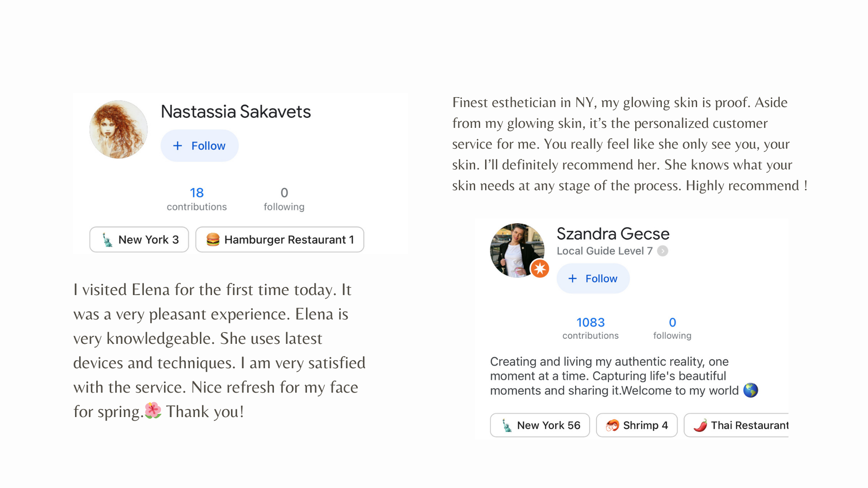Click the Szandra Gecse name heading
The image size is (868, 488).
pyautogui.click(x=613, y=234)
